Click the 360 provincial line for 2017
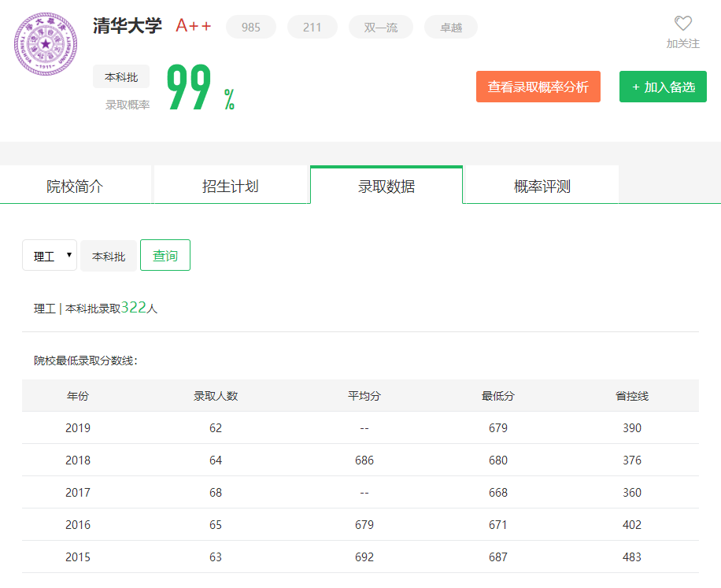Viewport: 721px width, 588px height. (632, 493)
